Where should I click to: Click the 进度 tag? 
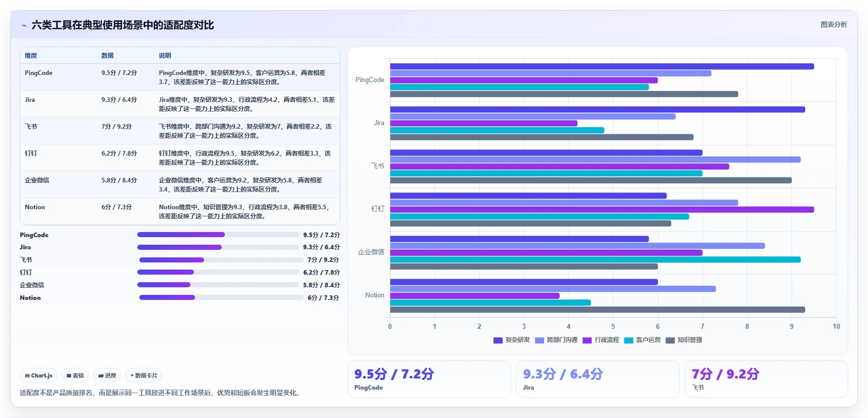point(107,375)
